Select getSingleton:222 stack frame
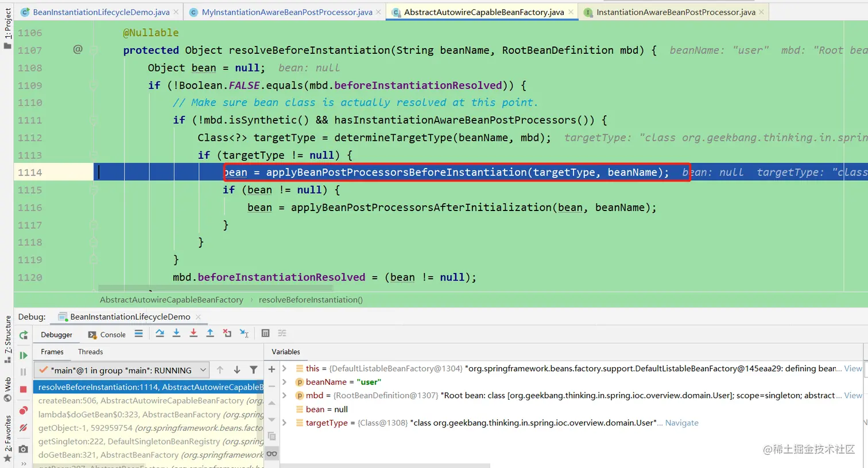This screenshot has width=868, height=468. coord(148,442)
